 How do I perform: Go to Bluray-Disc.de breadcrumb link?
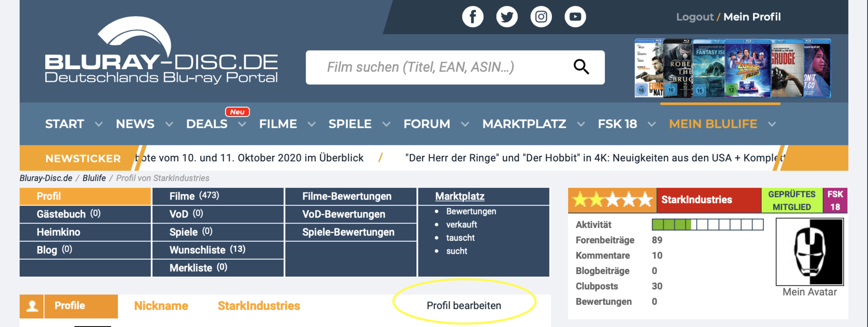(46, 178)
